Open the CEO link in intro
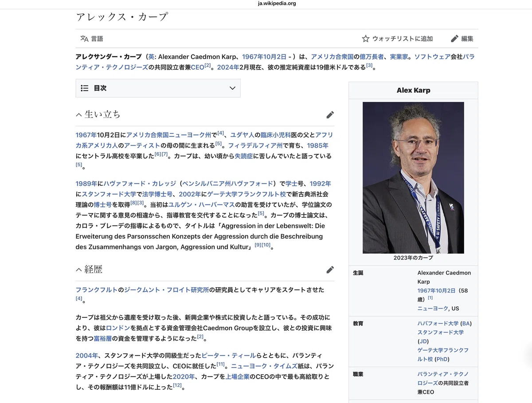Screen dimensions: 532x403 point(197,67)
